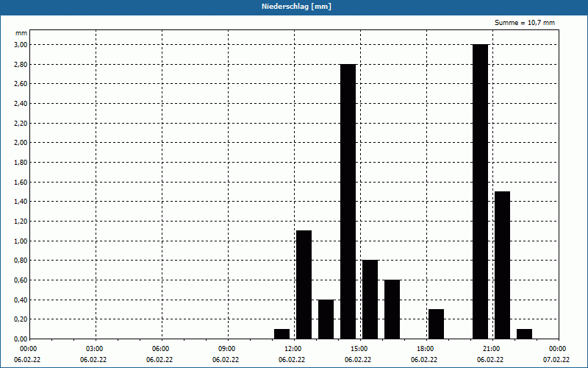Click the 06.02.22 date under 21:00
The height and width of the screenshot is (368, 588).
[490, 360]
